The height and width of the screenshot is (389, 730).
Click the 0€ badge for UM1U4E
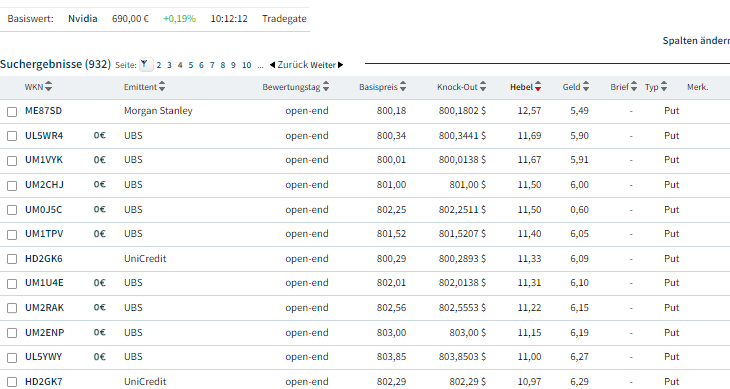[x=100, y=282]
